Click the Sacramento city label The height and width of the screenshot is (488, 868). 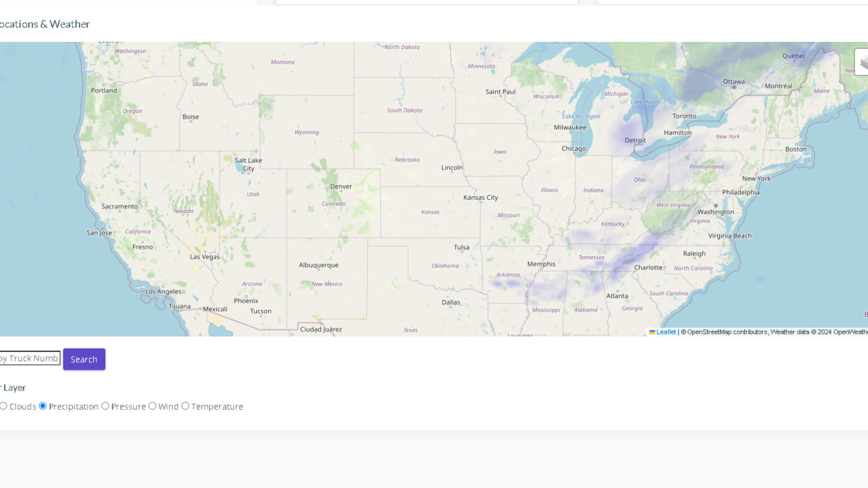[120, 206]
